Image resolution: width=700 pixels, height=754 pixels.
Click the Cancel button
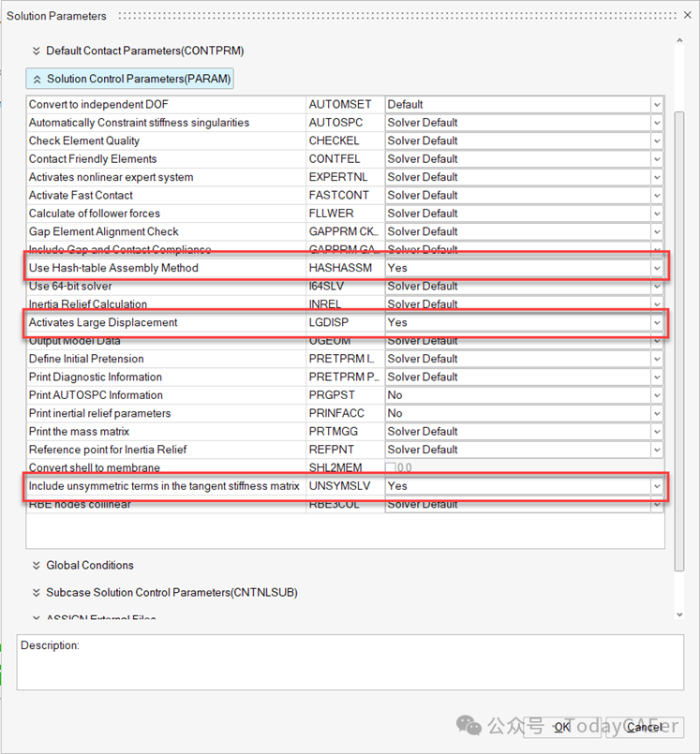point(644,727)
